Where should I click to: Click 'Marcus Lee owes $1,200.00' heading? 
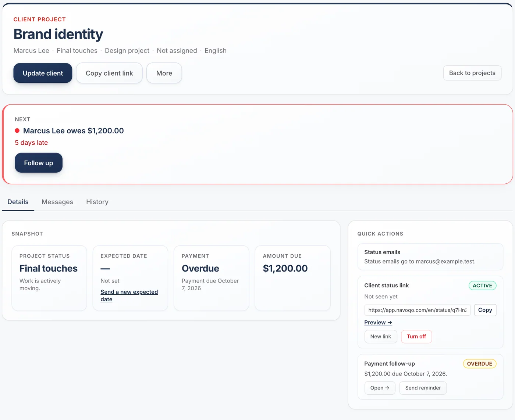(x=73, y=130)
